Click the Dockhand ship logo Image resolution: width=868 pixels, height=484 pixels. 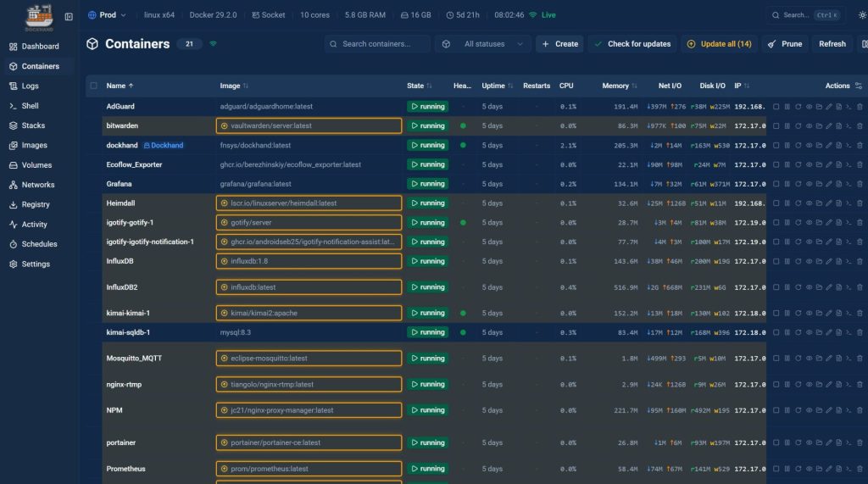pyautogui.click(x=39, y=16)
